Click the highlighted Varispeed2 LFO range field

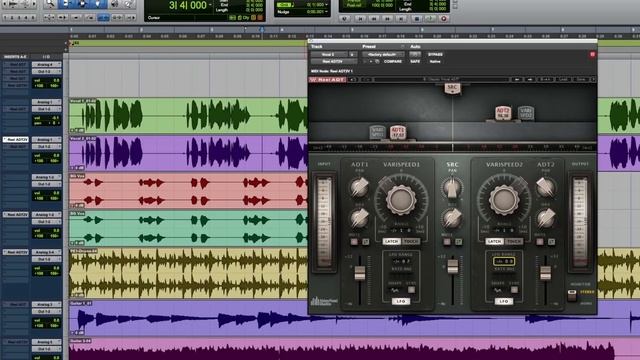[x=504, y=261]
